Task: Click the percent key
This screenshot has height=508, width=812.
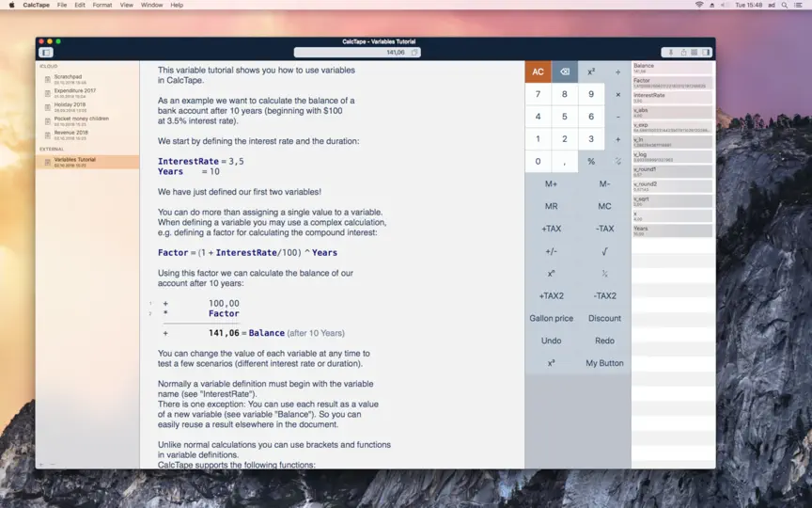Action: click(x=591, y=161)
